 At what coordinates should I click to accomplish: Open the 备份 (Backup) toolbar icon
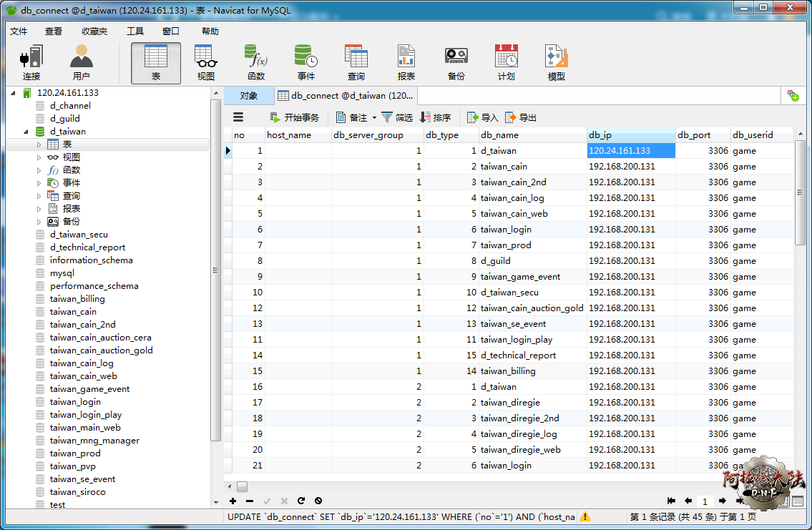click(456, 63)
